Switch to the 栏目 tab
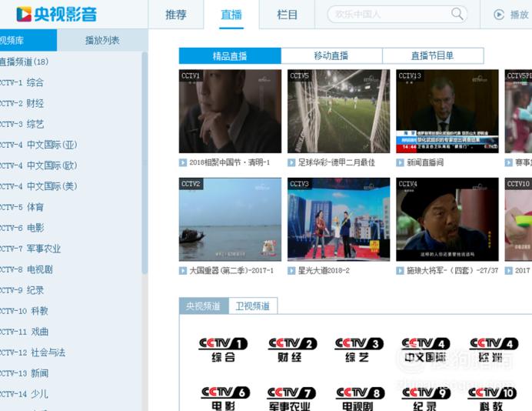532x411 pixels. (287, 15)
